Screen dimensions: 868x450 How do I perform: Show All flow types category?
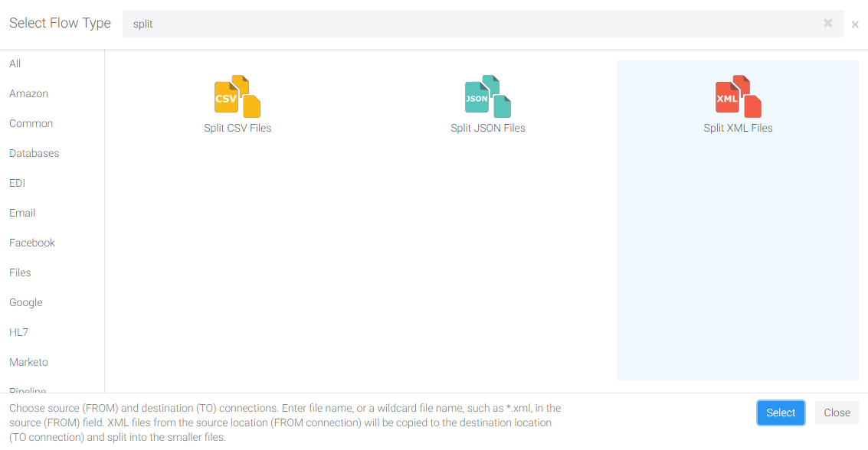pyautogui.click(x=15, y=64)
